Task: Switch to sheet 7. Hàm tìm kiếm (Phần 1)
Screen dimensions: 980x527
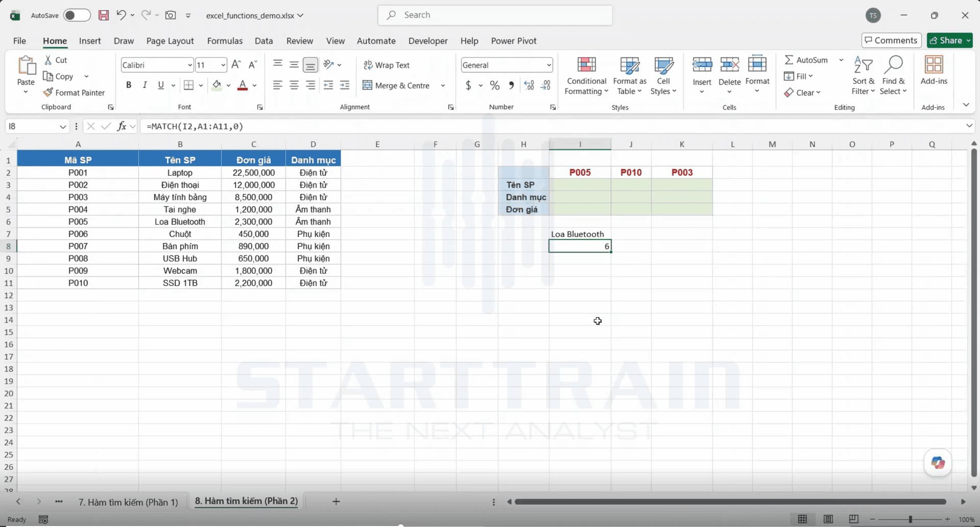Action: (x=128, y=502)
